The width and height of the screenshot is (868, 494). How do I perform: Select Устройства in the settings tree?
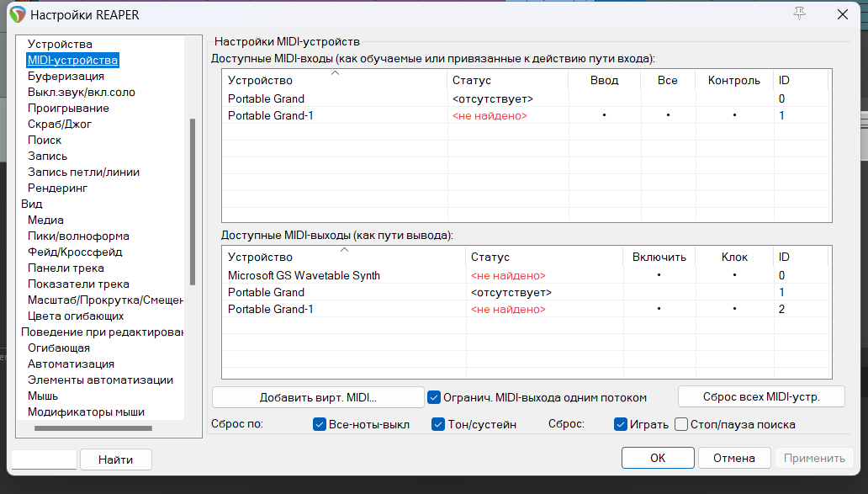point(60,45)
